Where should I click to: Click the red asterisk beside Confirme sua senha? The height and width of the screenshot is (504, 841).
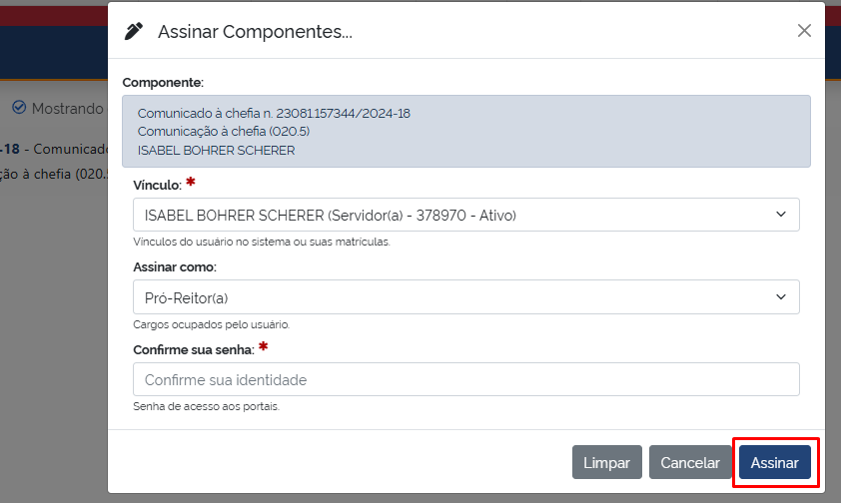(x=264, y=348)
